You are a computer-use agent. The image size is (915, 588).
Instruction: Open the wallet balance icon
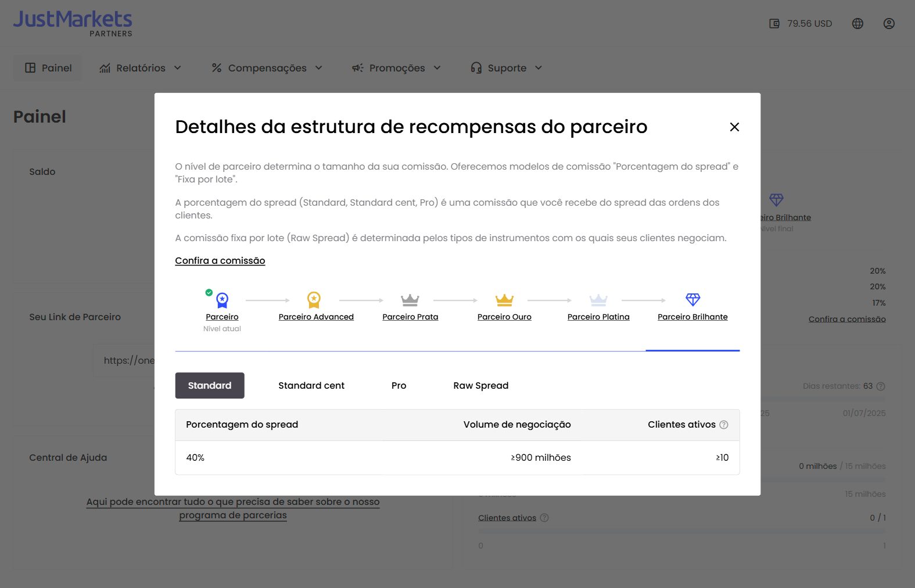[774, 24]
